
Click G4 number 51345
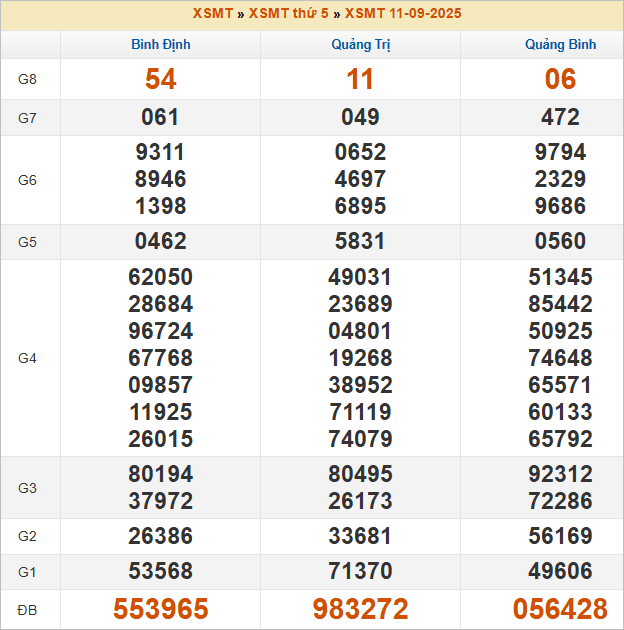561,277
